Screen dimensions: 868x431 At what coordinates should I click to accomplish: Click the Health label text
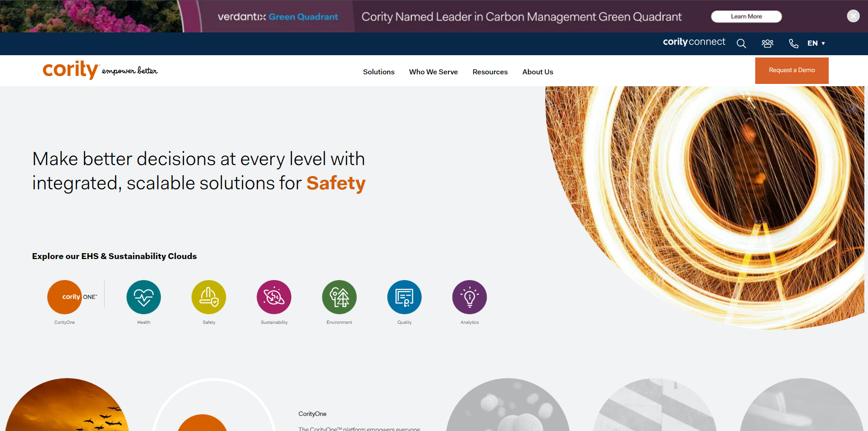(144, 322)
